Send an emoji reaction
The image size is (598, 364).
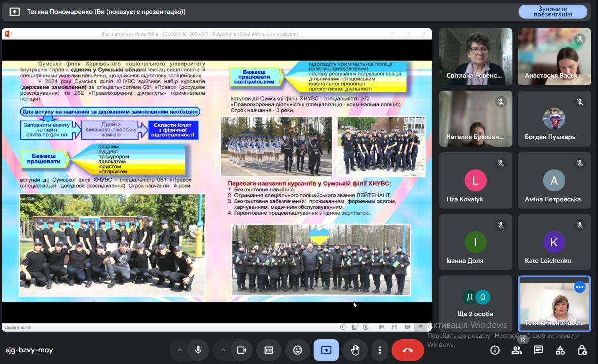pyautogui.click(x=298, y=350)
